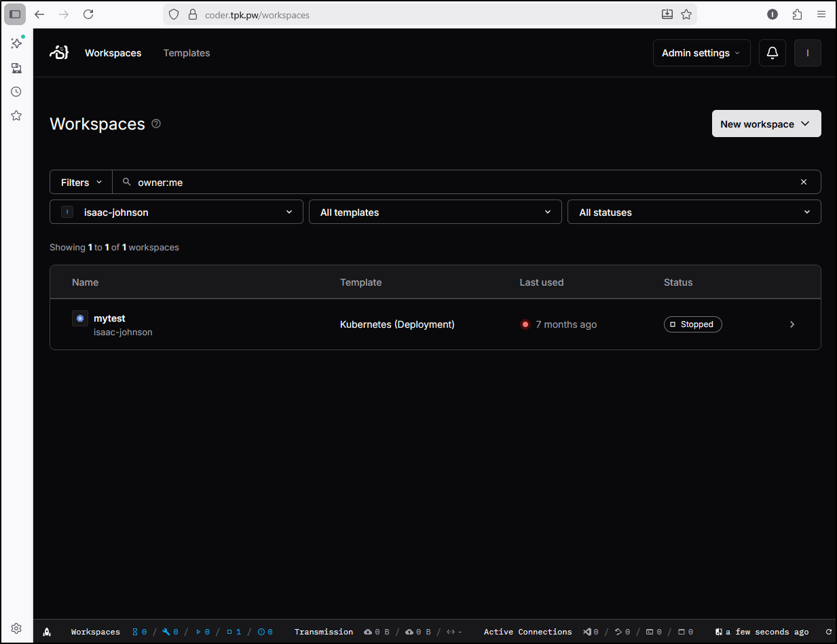Open the Admin settings menu

(x=701, y=53)
